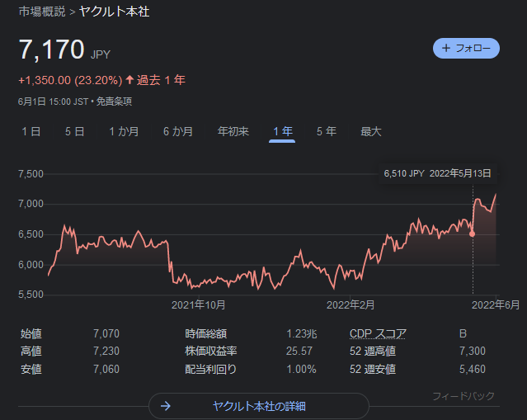The width and height of the screenshot is (527, 420).
Task: Click the フィードバック feedback link
Action: (463, 396)
